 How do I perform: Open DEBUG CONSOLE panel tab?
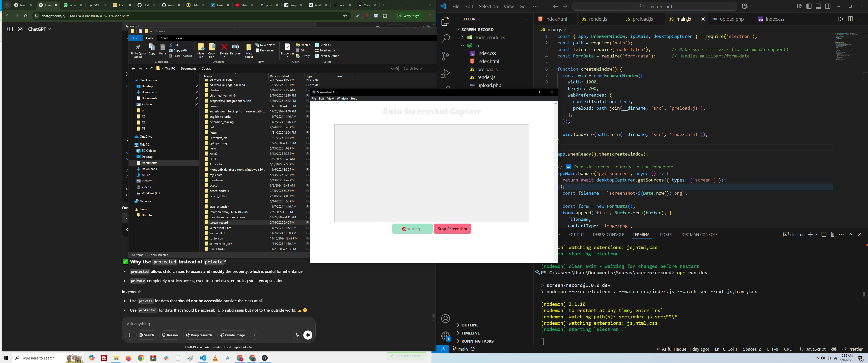tap(608, 234)
